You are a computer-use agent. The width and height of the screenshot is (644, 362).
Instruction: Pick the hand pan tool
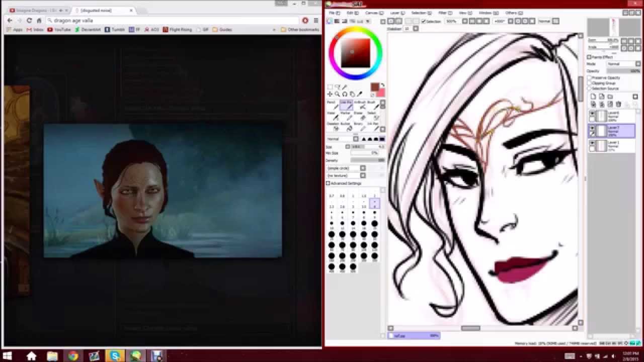pos(353,94)
